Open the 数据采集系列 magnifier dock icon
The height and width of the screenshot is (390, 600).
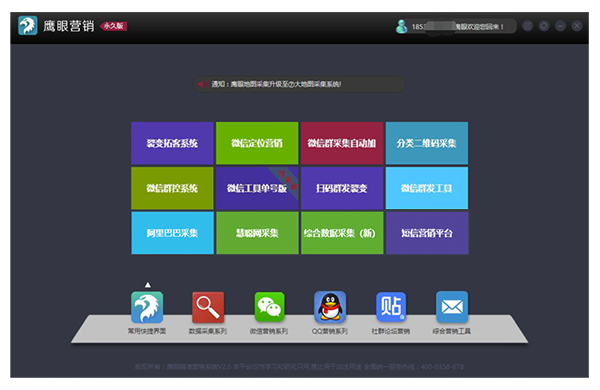coord(208,307)
